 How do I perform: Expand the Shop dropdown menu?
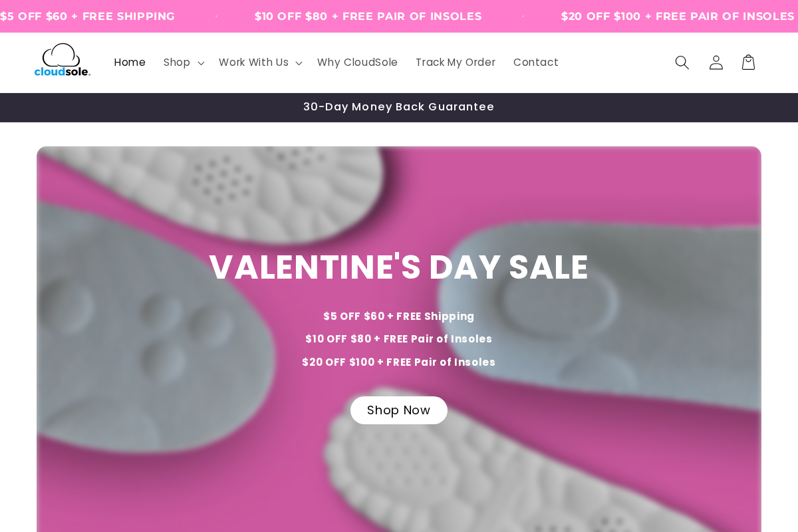point(177,63)
